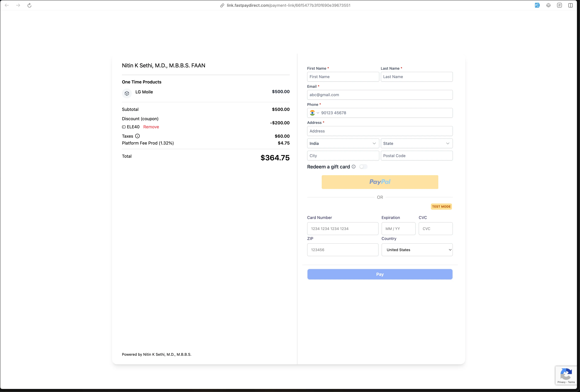Click the Taxes info icon
Image resolution: width=580 pixels, height=392 pixels.
pos(138,136)
